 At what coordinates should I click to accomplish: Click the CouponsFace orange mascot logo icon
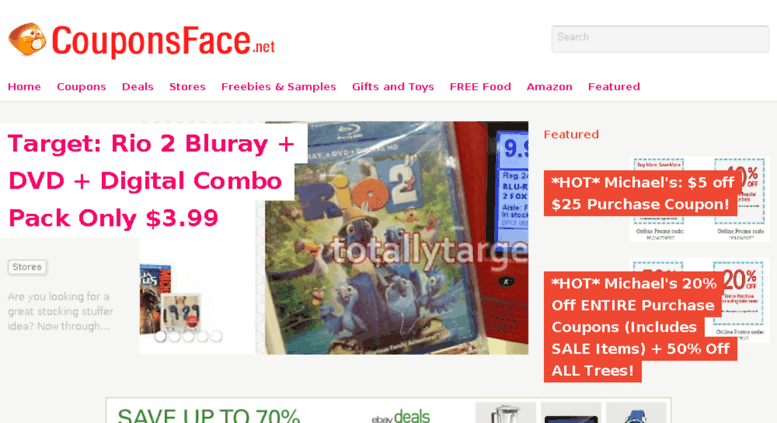[x=27, y=39]
